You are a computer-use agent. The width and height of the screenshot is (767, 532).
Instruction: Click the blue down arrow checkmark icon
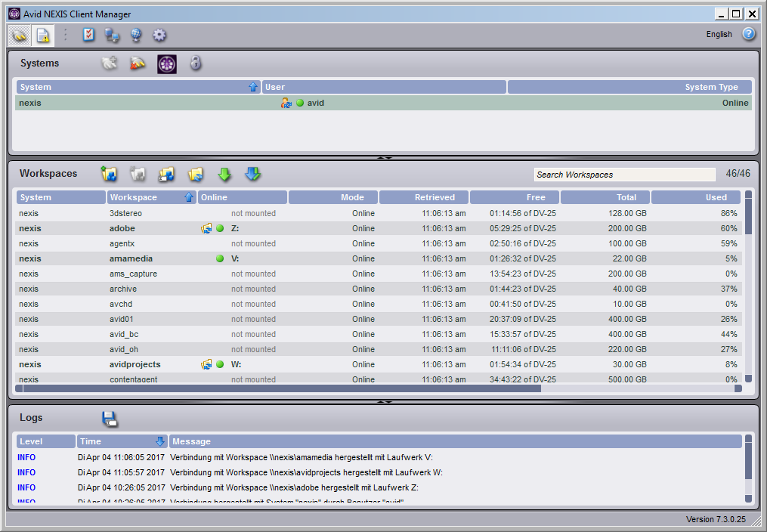pos(253,174)
